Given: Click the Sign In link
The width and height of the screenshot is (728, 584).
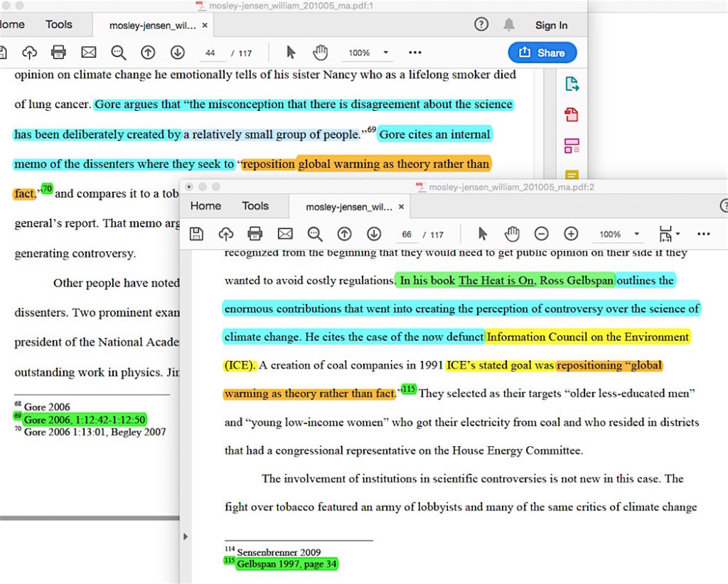Looking at the screenshot, I should pos(551,25).
